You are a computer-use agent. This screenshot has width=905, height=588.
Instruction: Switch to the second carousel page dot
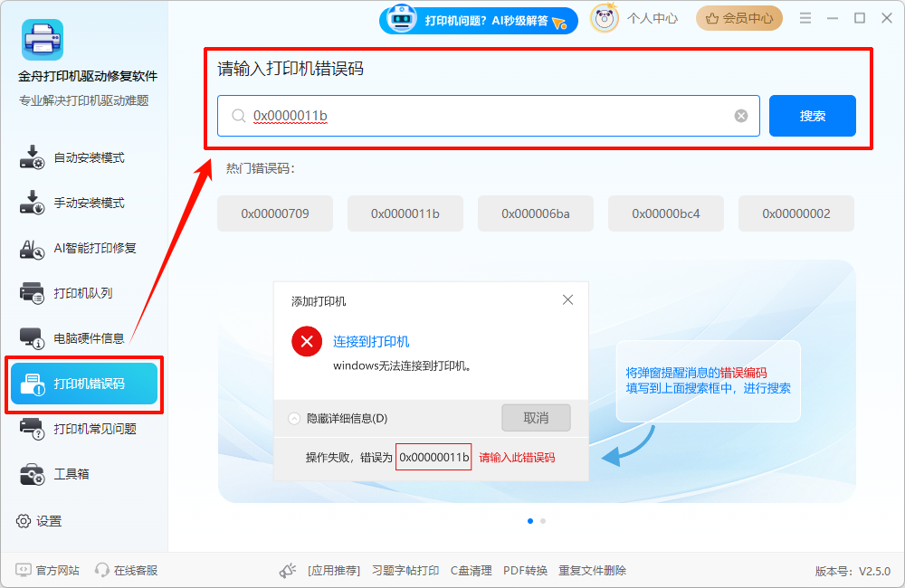tap(543, 521)
